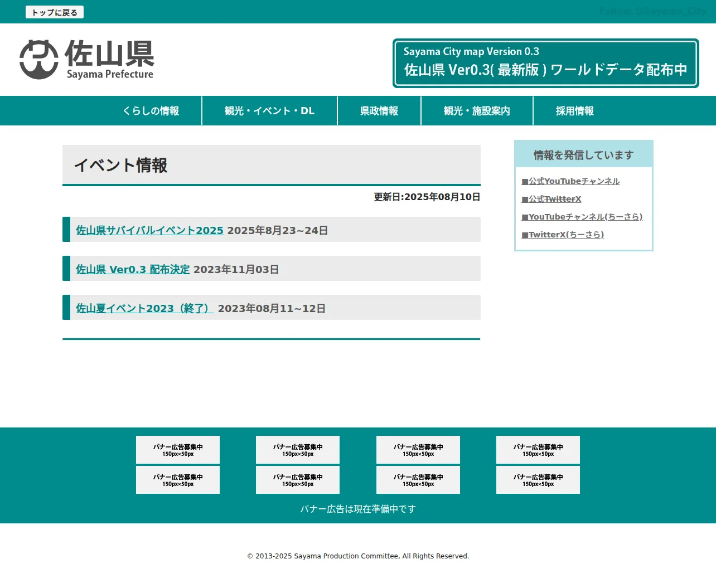Go to 県政情報 in the navigation bar

tap(379, 111)
